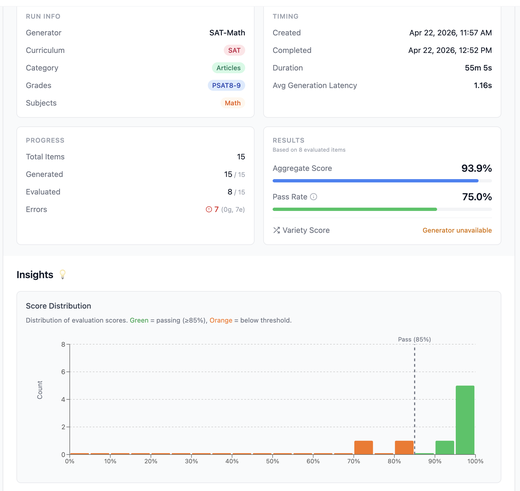This screenshot has width=520, height=491.
Task: Click the Pass (85%) threshold label
Action: pyautogui.click(x=414, y=339)
